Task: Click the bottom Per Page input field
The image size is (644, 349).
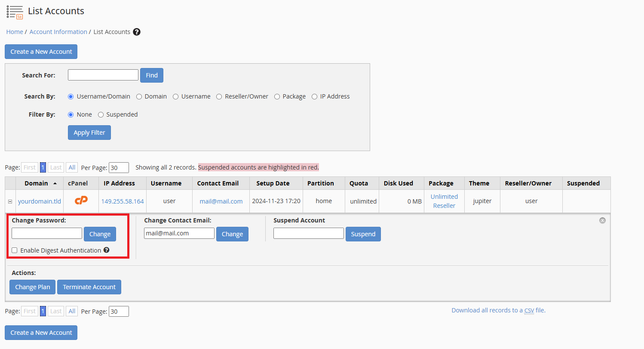Action: 119,311
